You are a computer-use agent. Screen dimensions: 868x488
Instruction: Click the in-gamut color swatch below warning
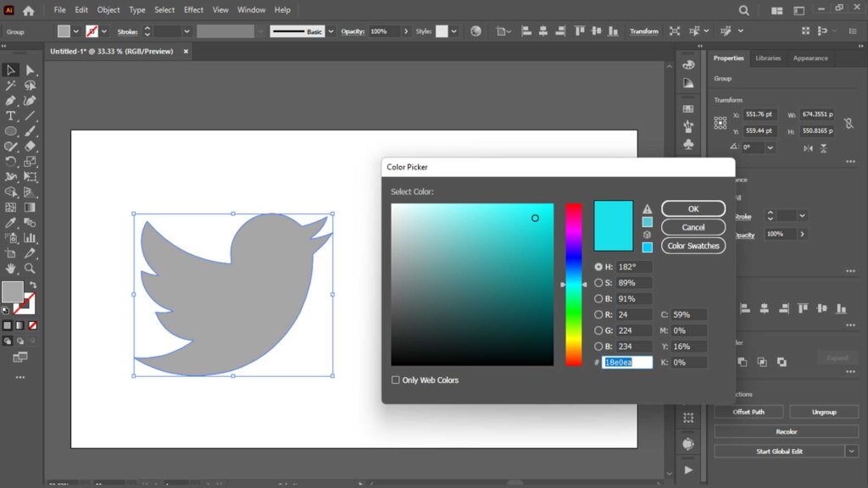pos(647,222)
